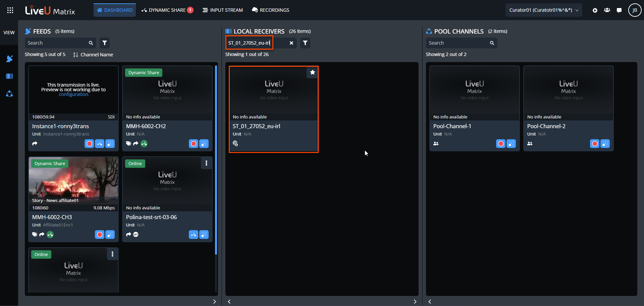This screenshot has width=644, height=306.
Task: Pop out Pool-Channel-1 preview
Action: (x=511, y=144)
